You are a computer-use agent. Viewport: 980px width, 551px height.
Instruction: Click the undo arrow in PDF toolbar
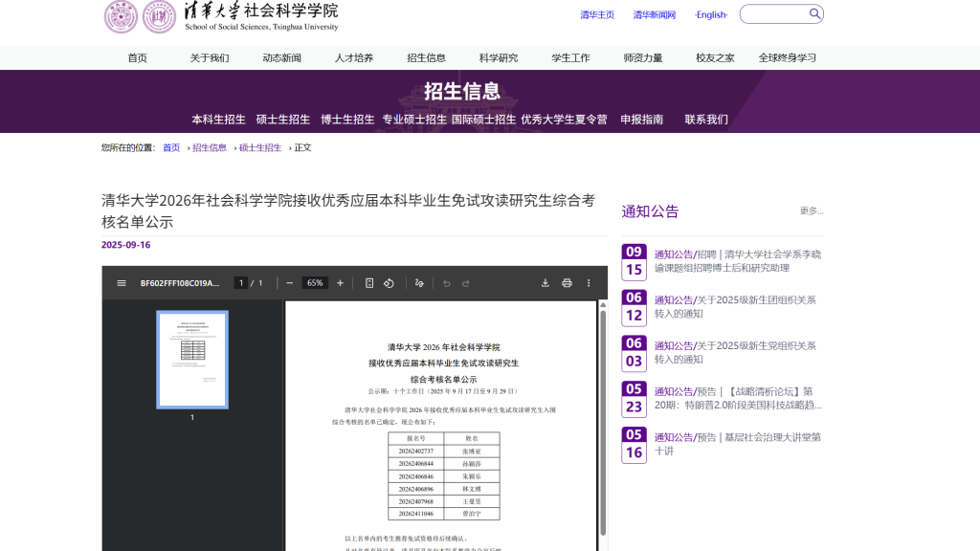(x=446, y=283)
